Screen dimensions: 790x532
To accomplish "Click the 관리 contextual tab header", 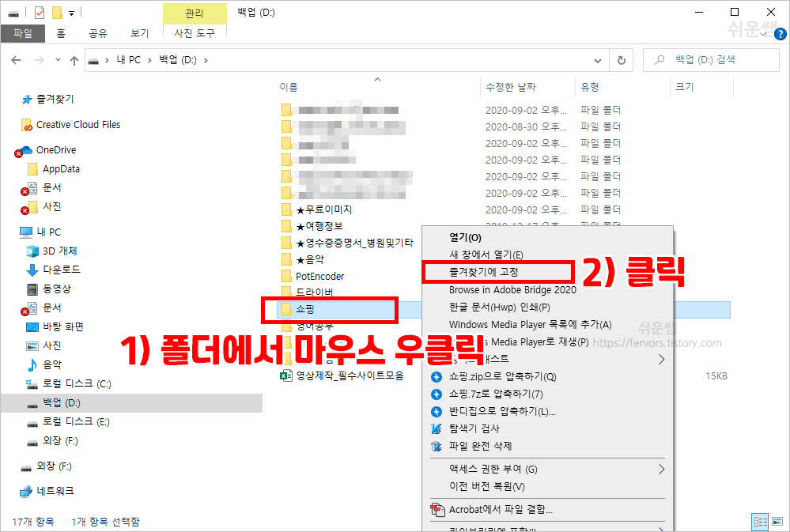I will tap(195, 13).
